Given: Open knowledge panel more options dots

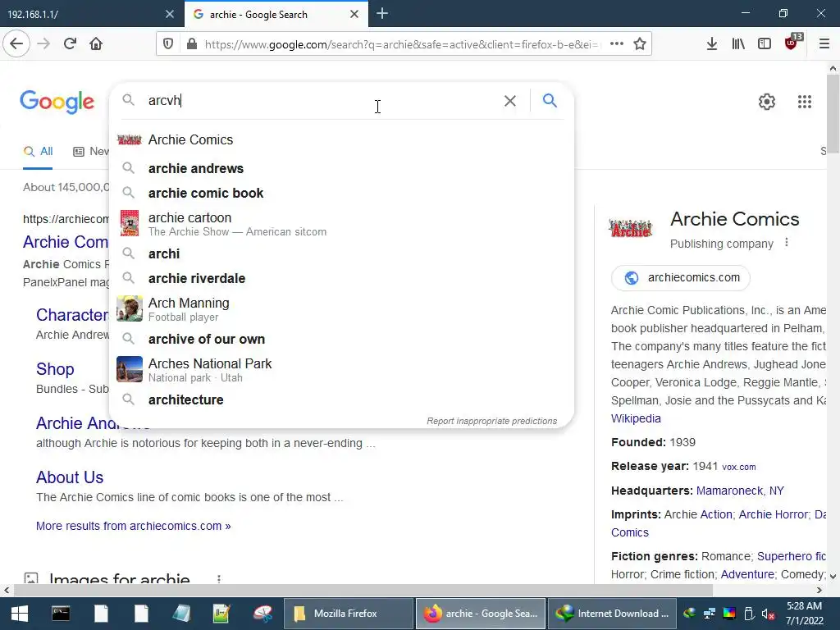Looking at the screenshot, I should click(x=787, y=243).
